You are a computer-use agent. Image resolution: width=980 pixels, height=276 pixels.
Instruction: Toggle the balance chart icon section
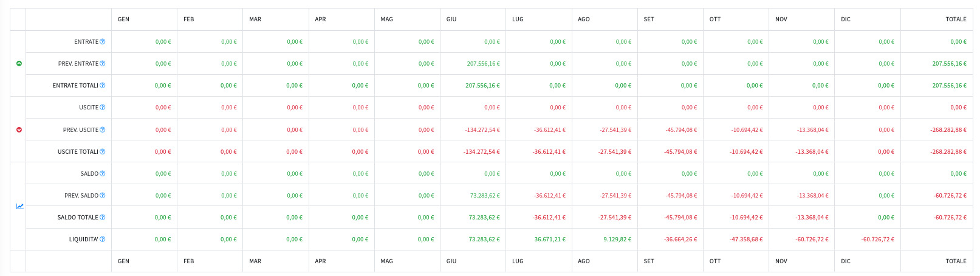[x=19, y=207]
